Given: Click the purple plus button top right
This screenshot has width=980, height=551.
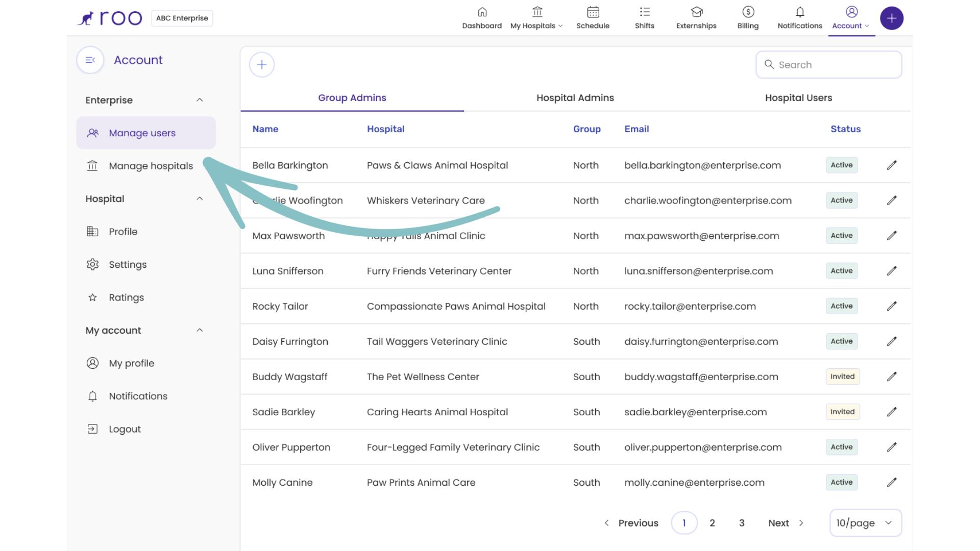Looking at the screenshot, I should 891,18.
